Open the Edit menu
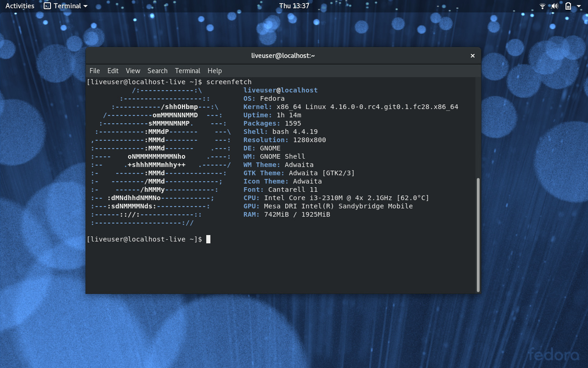The image size is (588, 368). 113,71
